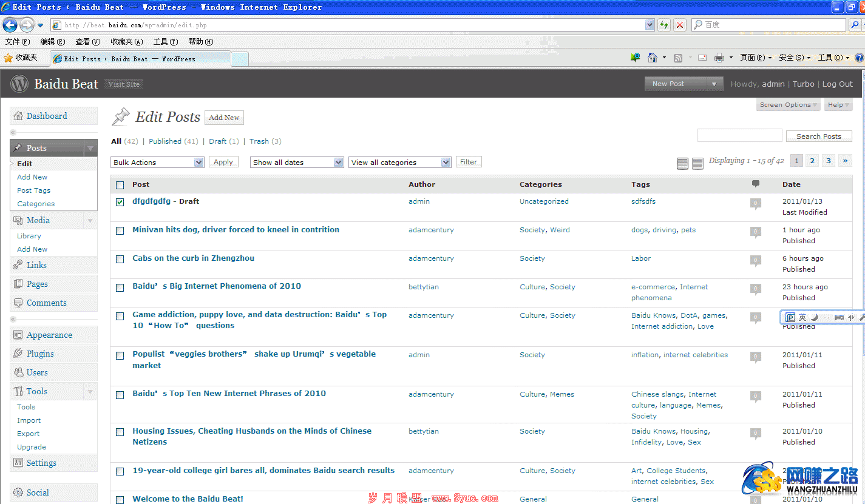Open the 文件(F) menu

[x=17, y=42]
